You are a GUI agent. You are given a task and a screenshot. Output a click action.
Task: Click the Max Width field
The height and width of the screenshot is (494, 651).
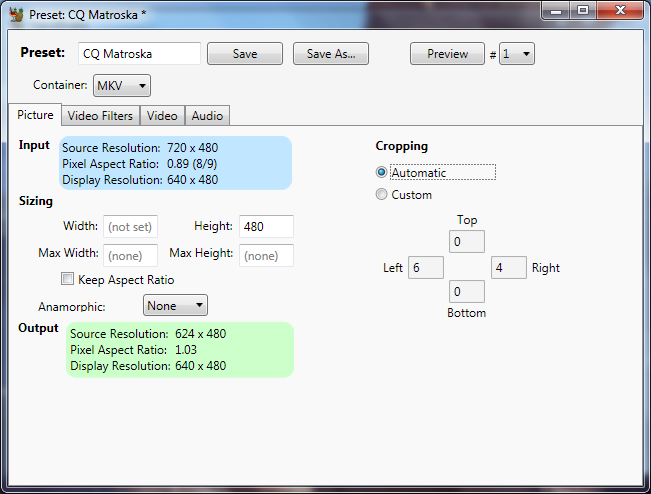pos(130,255)
